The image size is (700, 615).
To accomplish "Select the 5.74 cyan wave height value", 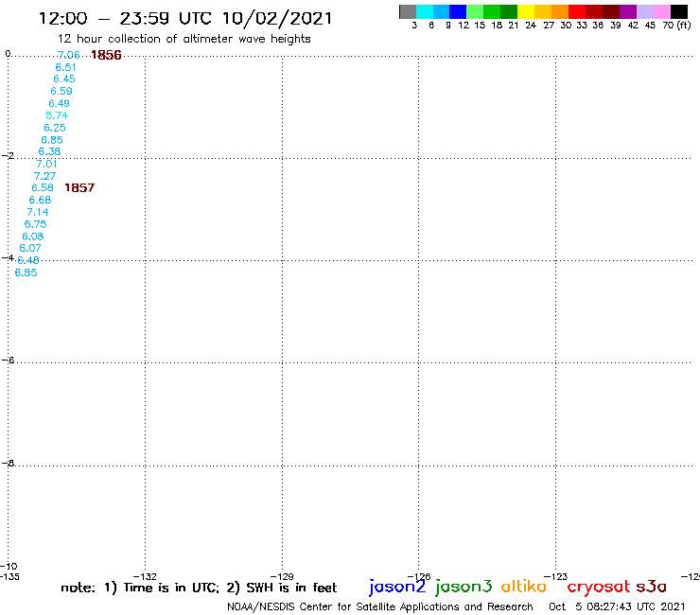I will (57, 115).
